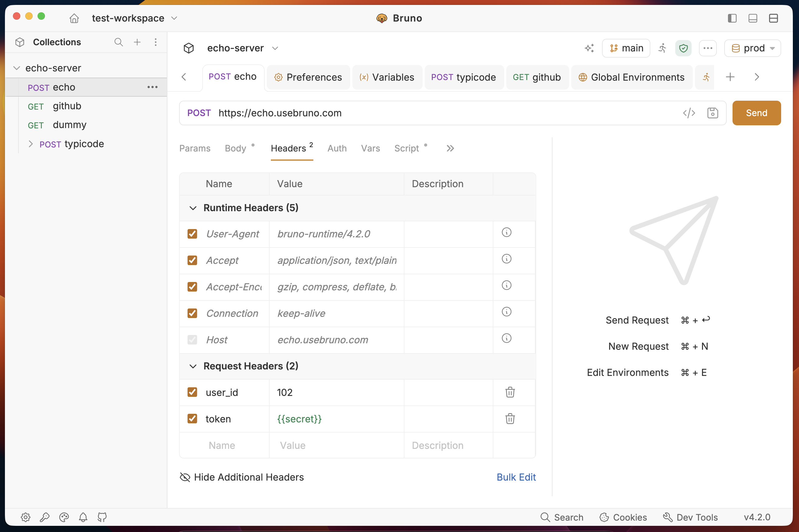Open preferences gear in status bar
This screenshot has height=532, width=799.
(x=26, y=517)
